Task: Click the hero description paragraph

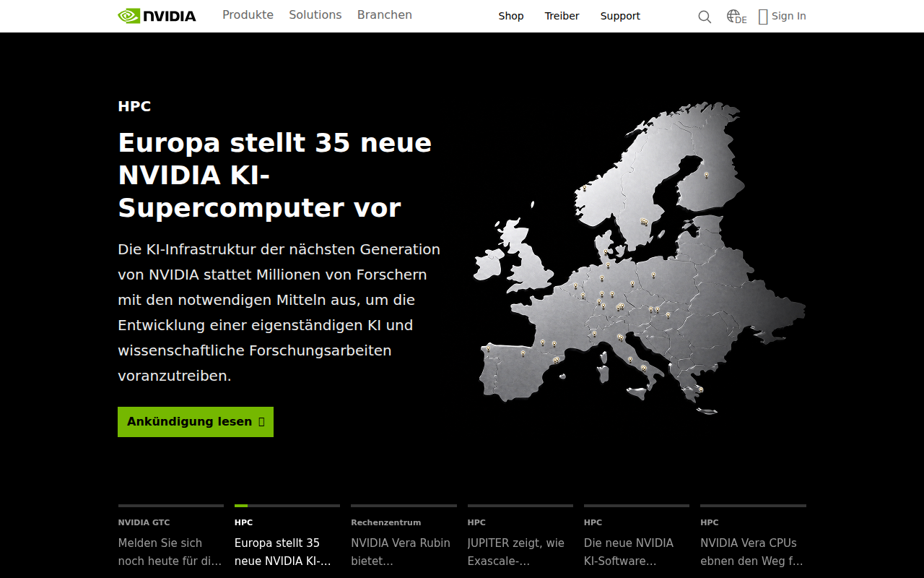Action: tap(279, 312)
